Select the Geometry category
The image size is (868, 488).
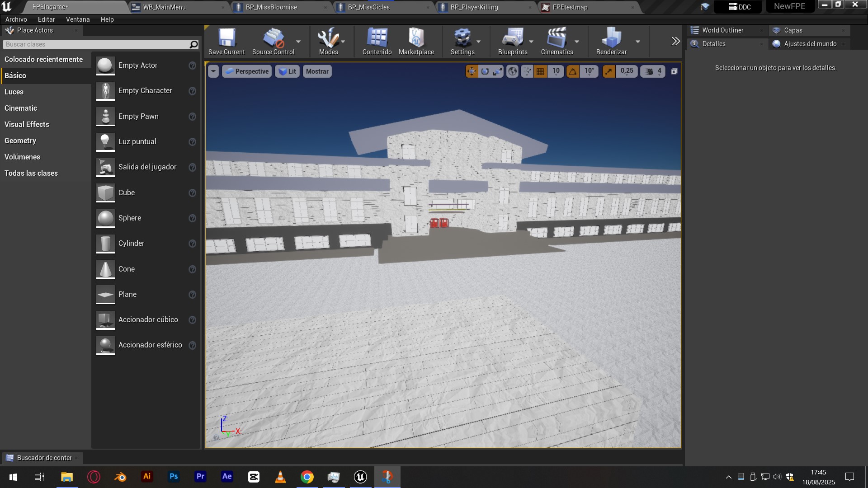click(x=20, y=141)
